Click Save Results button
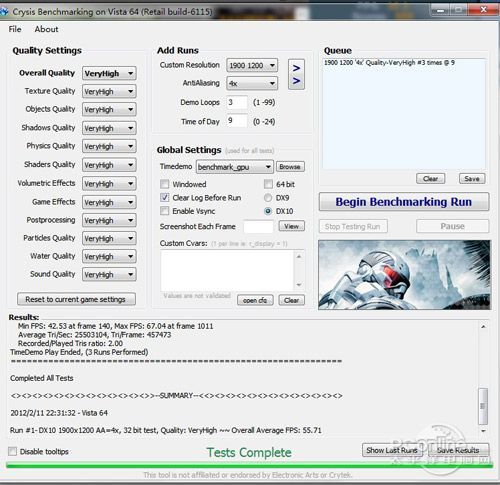Image resolution: width=500 pixels, height=485 pixels. [x=458, y=450]
